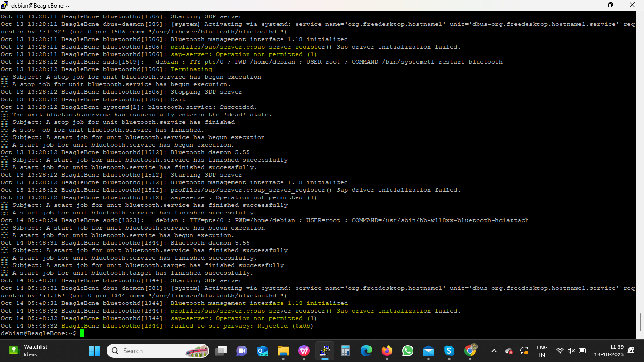Open the clock showing 11:39 14-10-2023
The width and height of the screenshot is (644, 362).
[609, 351]
